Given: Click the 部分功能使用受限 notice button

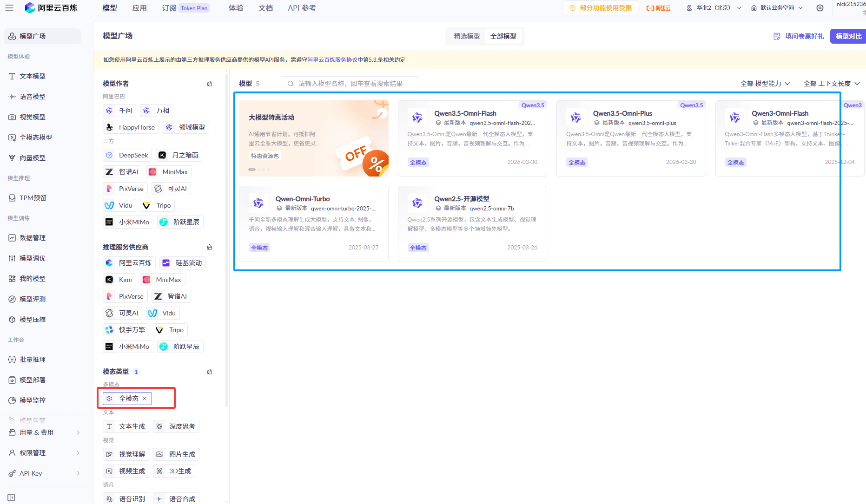Looking at the screenshot, I should (601, 8).
